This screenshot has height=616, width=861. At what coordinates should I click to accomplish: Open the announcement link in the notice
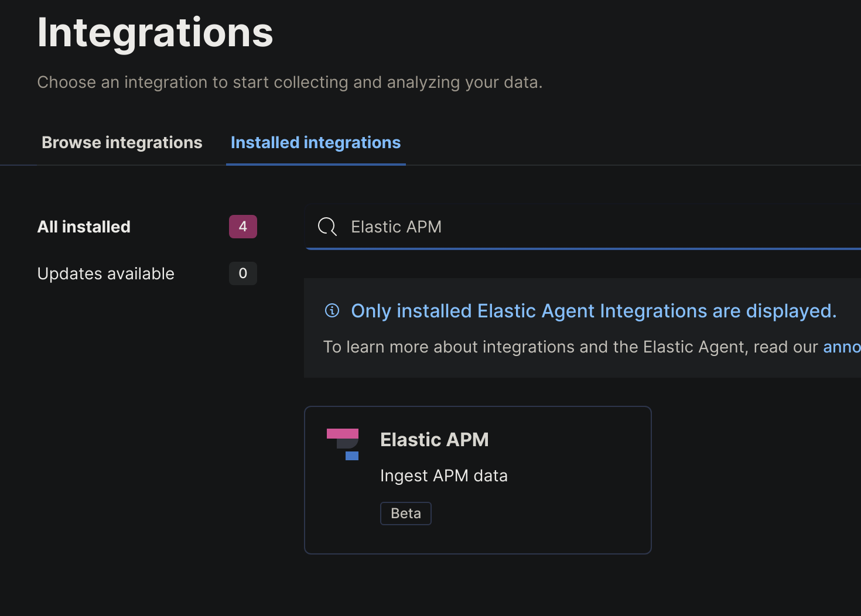coord(842,347)
